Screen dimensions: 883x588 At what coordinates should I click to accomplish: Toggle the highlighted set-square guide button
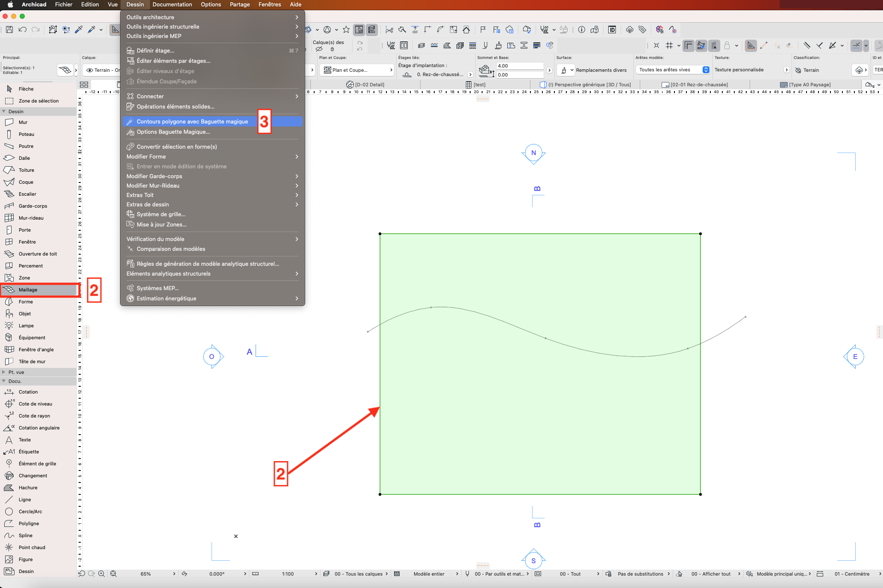751,45
